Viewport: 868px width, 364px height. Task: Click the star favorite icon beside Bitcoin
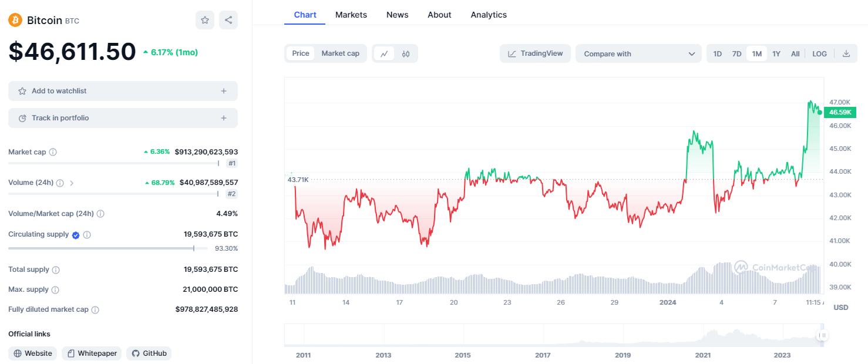click(x=204, y=19)
